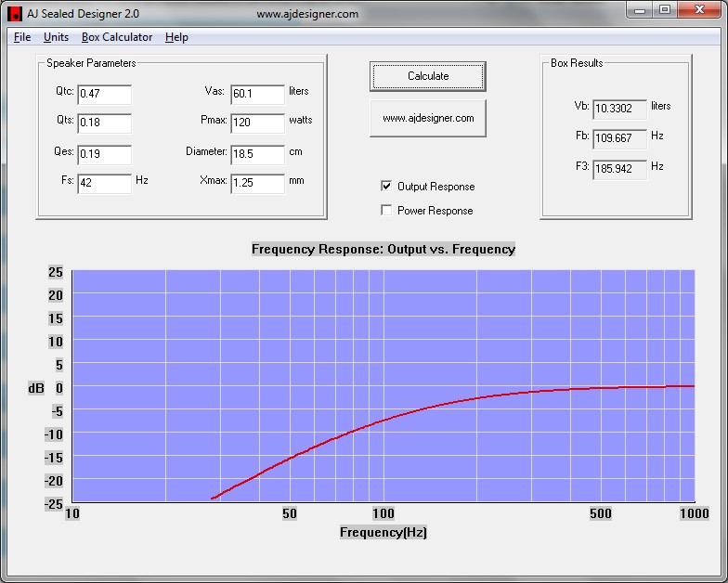Click the Qtc input field

104,94
